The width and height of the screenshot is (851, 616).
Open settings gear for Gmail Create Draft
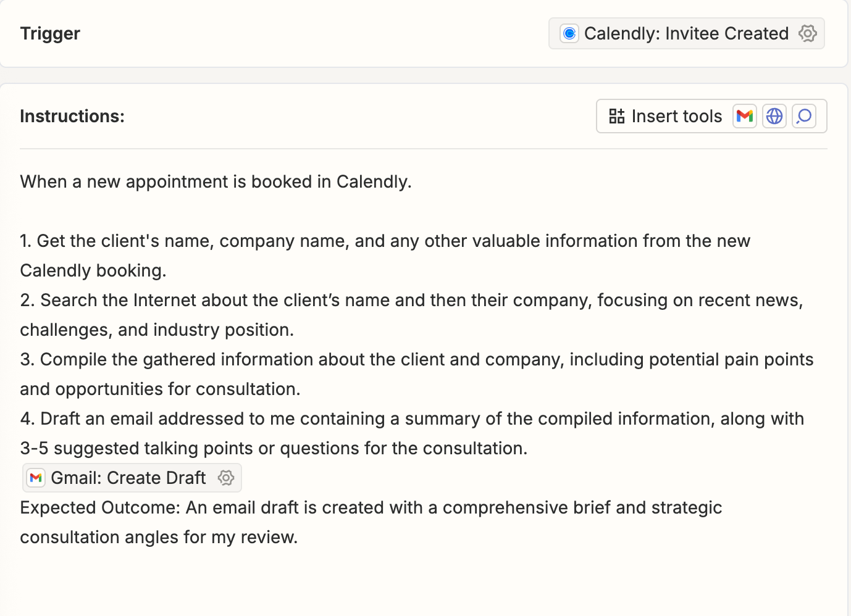[226, 478]
